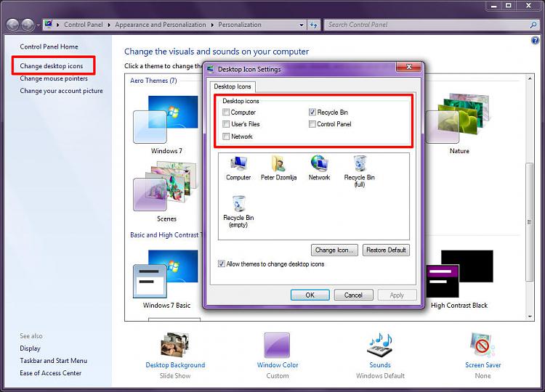Viewport: 545px width, 392px height.
Task: Click the themes list scrollbar thumb
Action: pos(530,222)
